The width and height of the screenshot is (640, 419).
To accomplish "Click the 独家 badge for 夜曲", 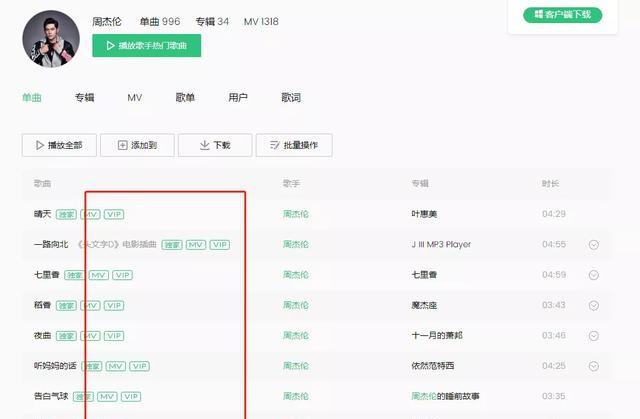I will pos(66,336).
